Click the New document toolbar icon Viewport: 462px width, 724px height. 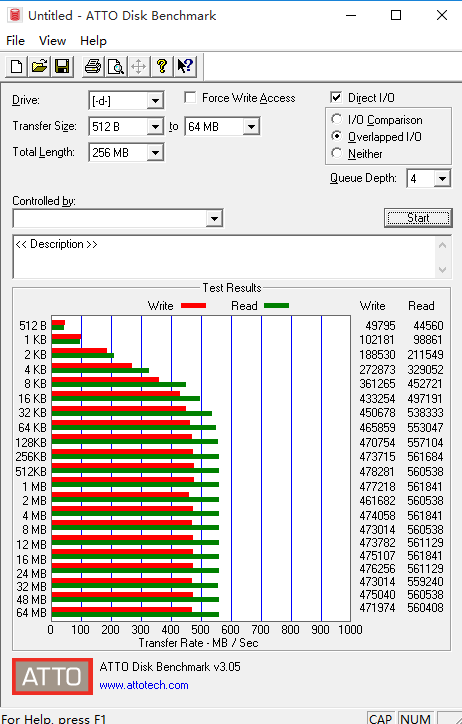17,67
